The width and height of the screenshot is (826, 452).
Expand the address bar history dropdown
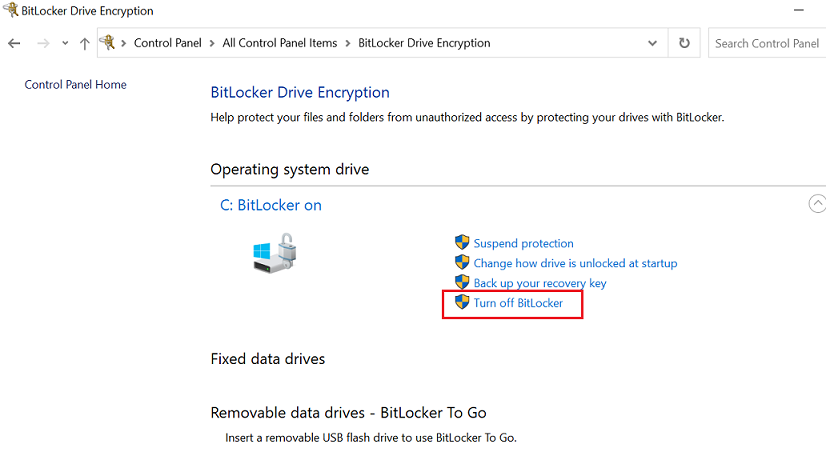653,44
